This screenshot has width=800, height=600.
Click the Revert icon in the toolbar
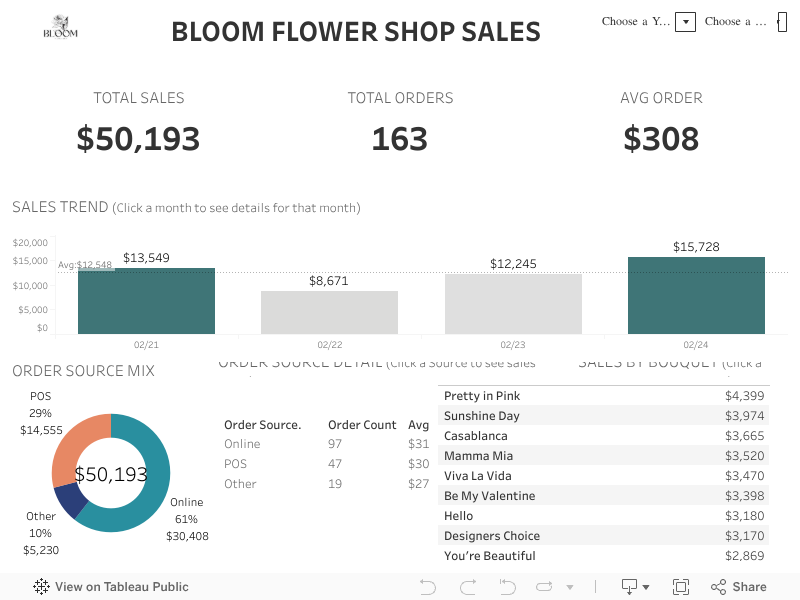pos(507,587)
